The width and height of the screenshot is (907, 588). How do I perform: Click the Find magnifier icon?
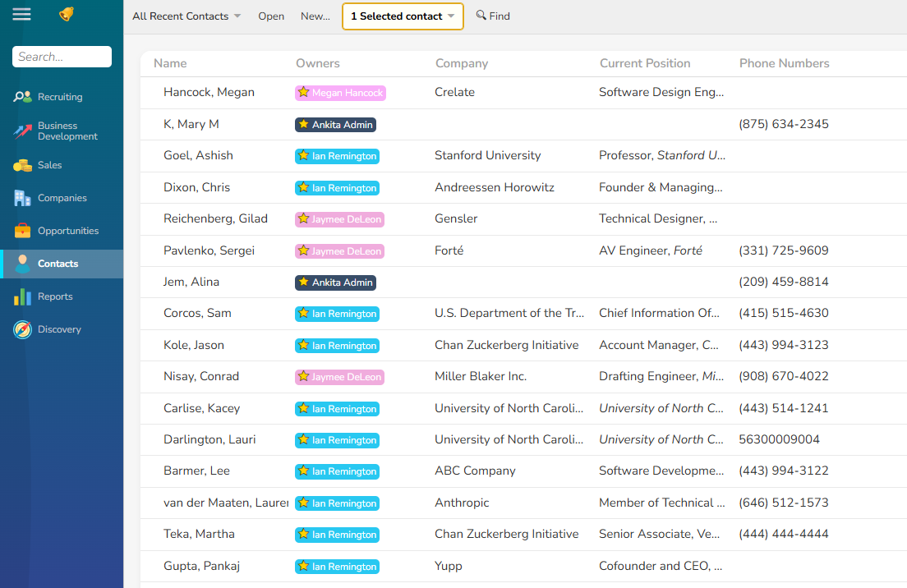point(480,16)
